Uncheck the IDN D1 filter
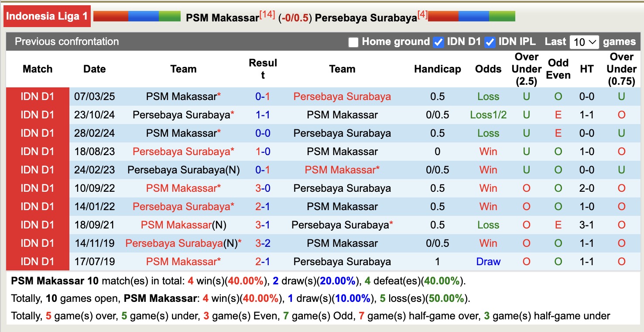 click(x=438, y=42)
